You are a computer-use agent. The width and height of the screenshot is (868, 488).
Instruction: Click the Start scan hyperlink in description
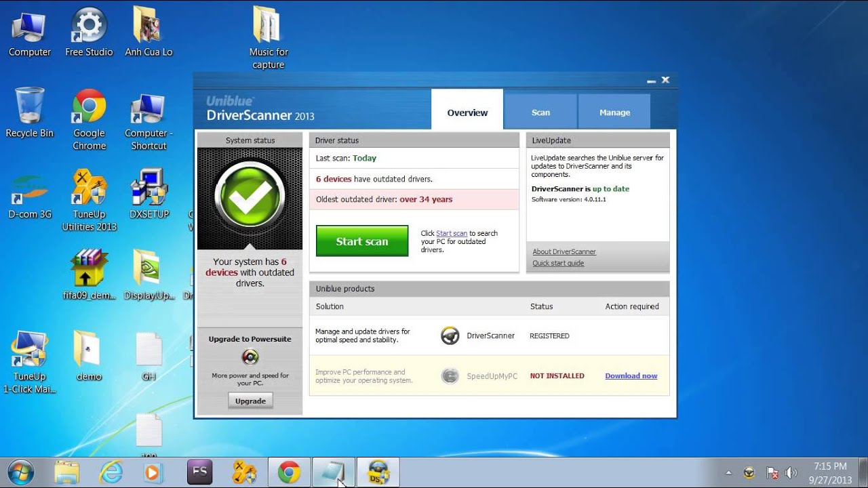pos(452,233)
